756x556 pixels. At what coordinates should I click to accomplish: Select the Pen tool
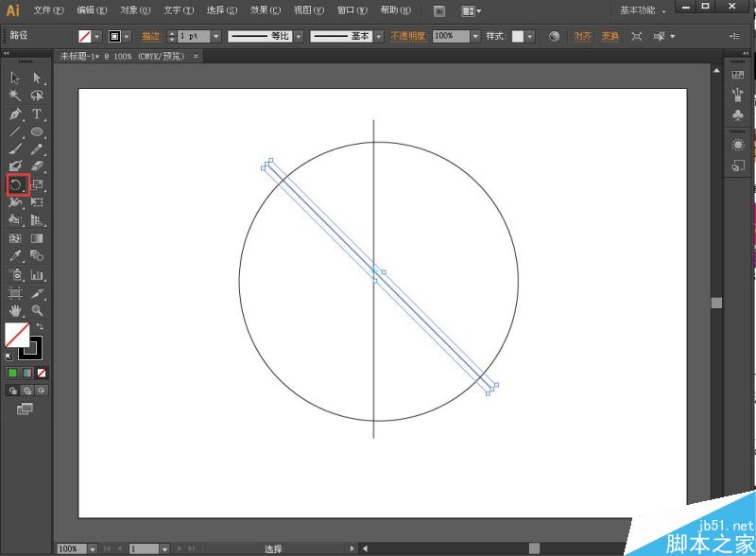15,113
